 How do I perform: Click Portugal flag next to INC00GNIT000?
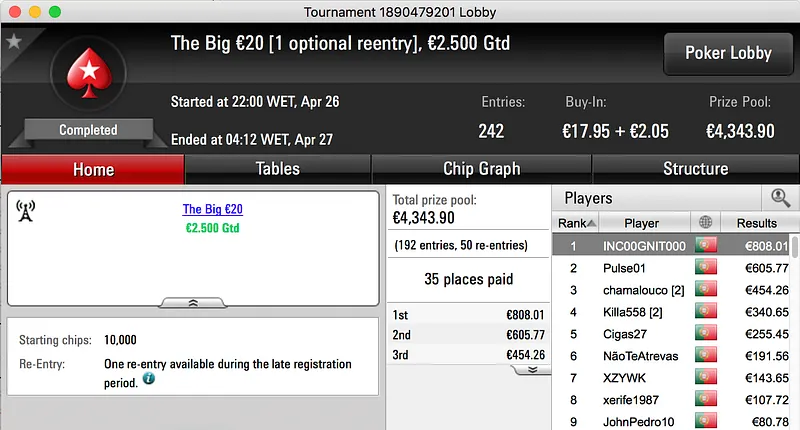[x=706, y=246]
